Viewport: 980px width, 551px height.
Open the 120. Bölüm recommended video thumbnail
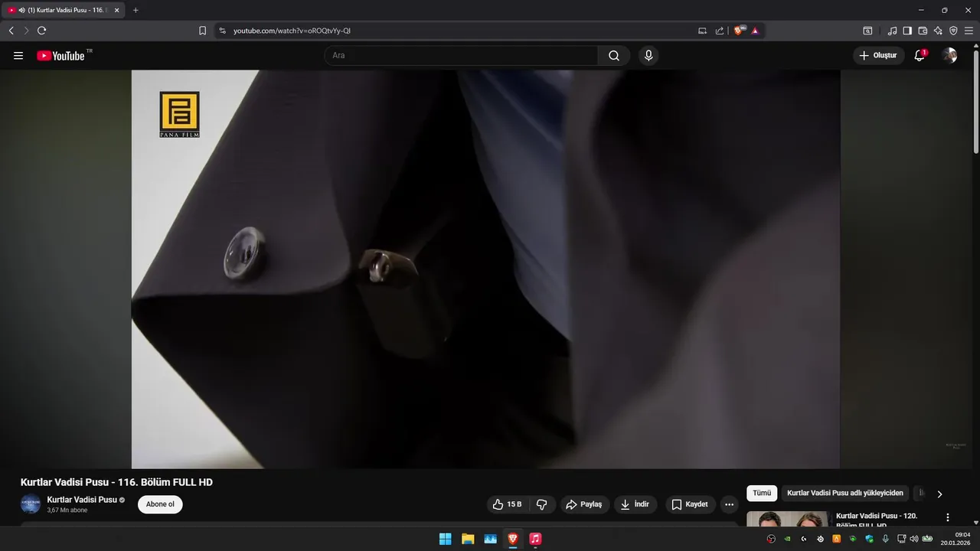click(x=788, y=520)
